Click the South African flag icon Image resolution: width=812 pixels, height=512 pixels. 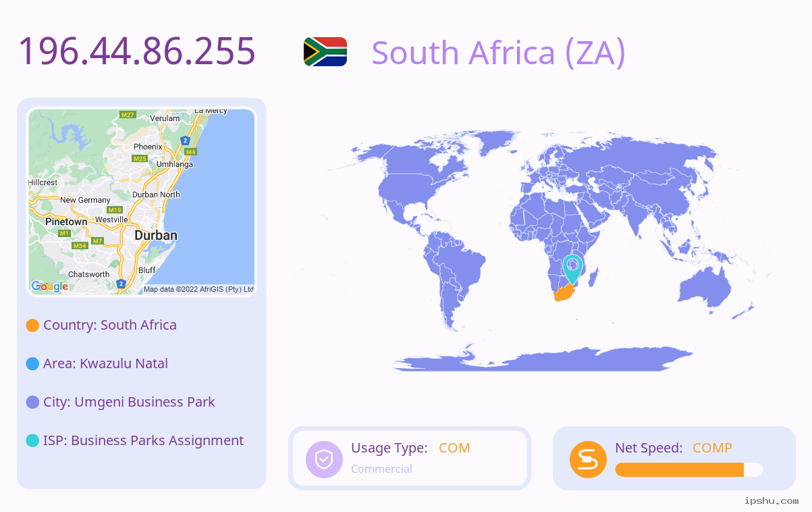point(325,51)
